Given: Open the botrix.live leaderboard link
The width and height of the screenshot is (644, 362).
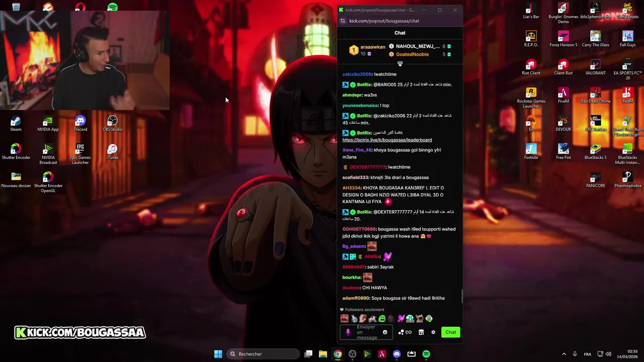Looking at the screenshot, I should tap(387, 140).
